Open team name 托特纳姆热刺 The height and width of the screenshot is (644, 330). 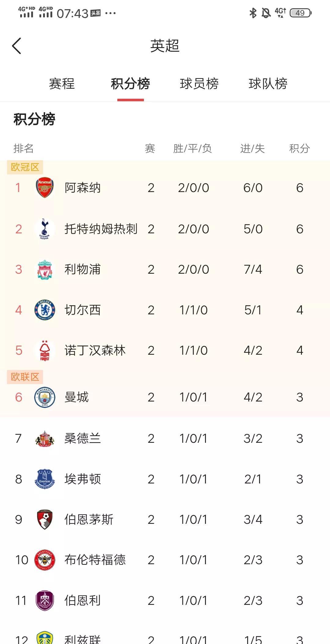[101, 229]
